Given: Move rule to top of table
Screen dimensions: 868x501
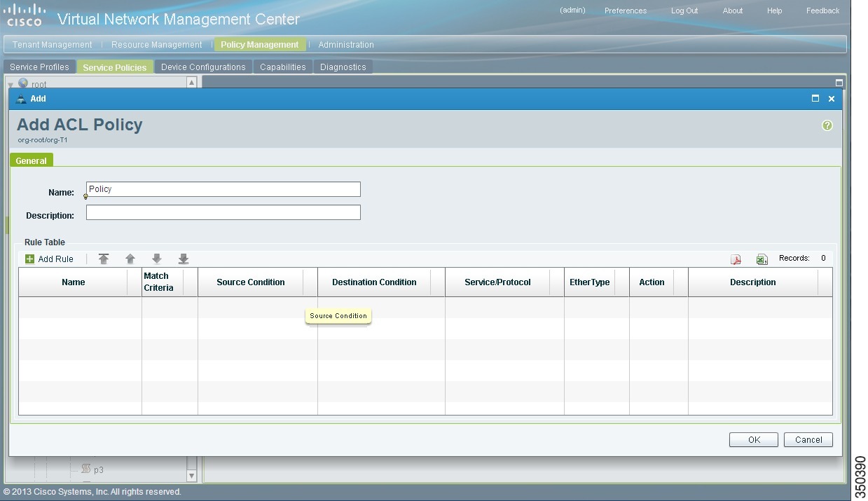Looking at the screenshot, I should coord(104,259).
